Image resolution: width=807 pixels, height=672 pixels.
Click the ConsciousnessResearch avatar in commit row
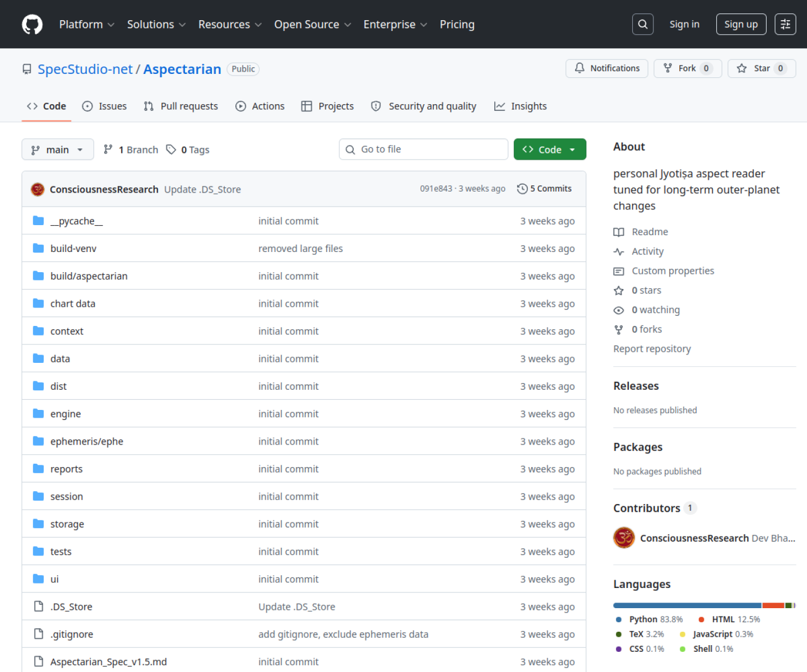[38, 189]
